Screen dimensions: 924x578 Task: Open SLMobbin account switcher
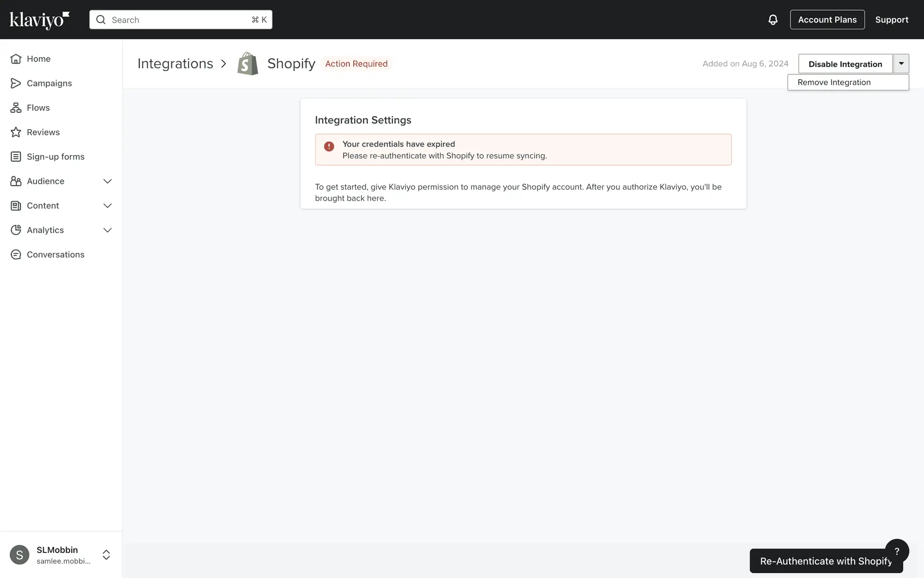pos(106,555)
